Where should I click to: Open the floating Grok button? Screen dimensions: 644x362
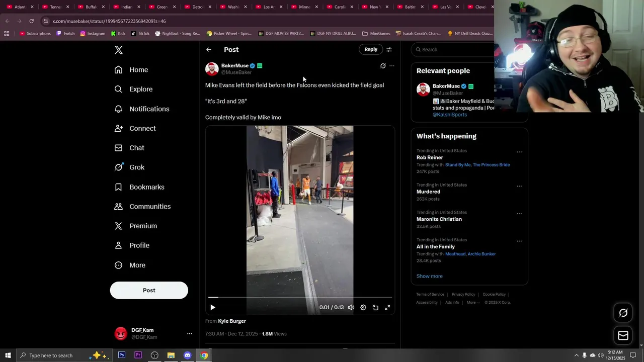[623, 313]
